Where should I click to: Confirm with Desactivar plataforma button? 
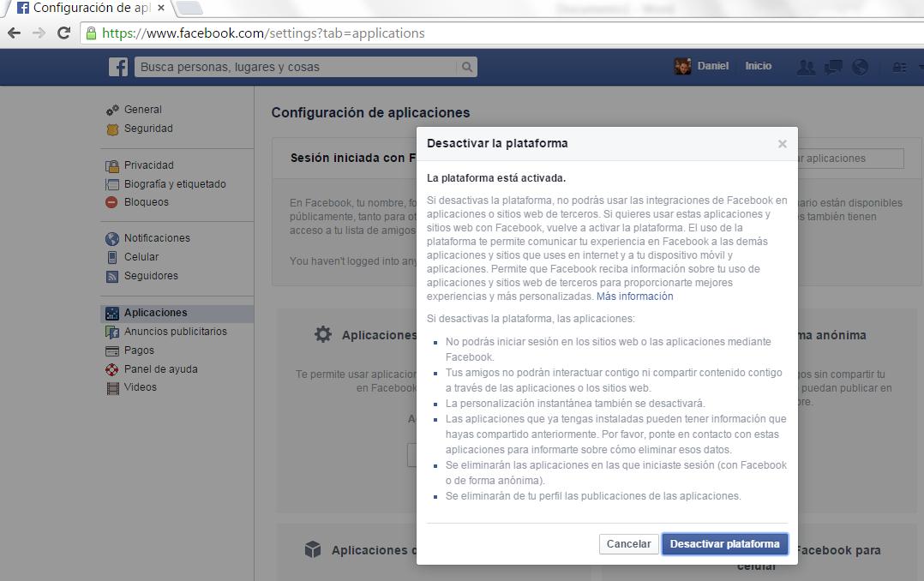pyautogui.click(x=724, y=544)
